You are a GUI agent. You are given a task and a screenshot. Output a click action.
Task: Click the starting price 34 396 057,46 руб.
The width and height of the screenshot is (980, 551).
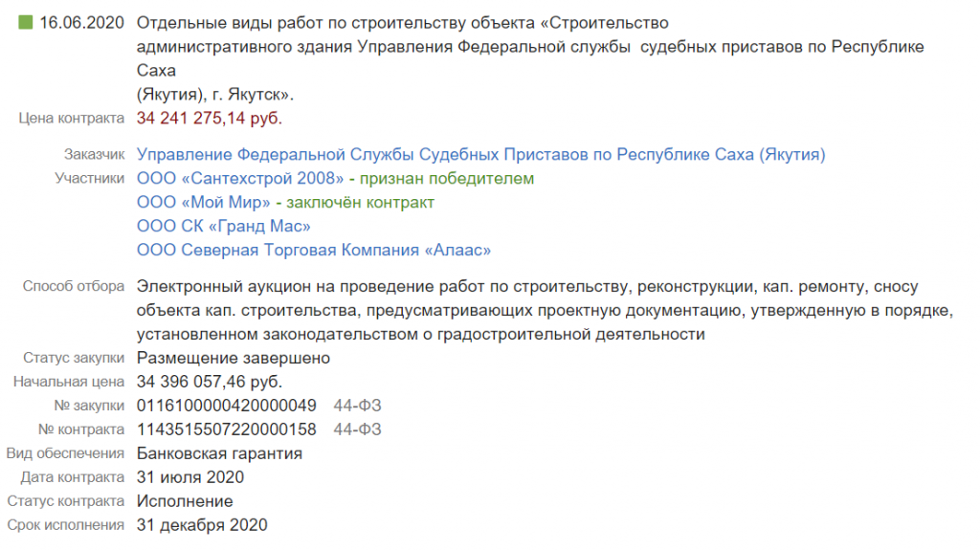point(210,382)
